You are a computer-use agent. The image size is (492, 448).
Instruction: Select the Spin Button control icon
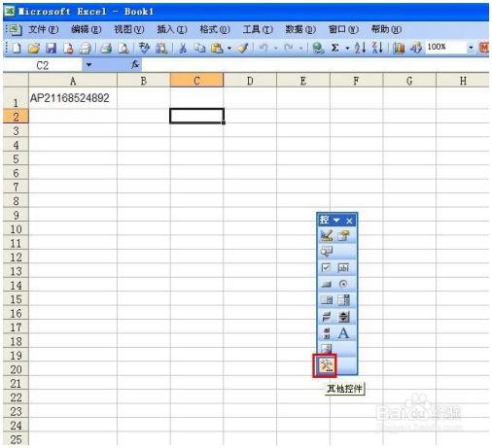click(343, 317)
